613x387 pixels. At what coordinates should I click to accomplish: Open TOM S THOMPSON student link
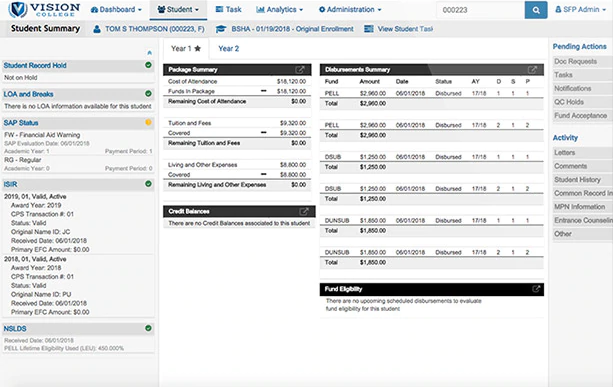coord(155,29)
